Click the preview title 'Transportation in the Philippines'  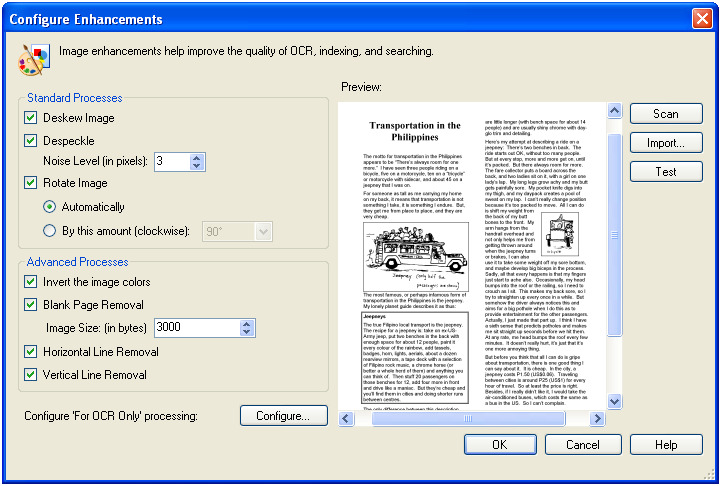pyautogui.click(x=415, y=131)
